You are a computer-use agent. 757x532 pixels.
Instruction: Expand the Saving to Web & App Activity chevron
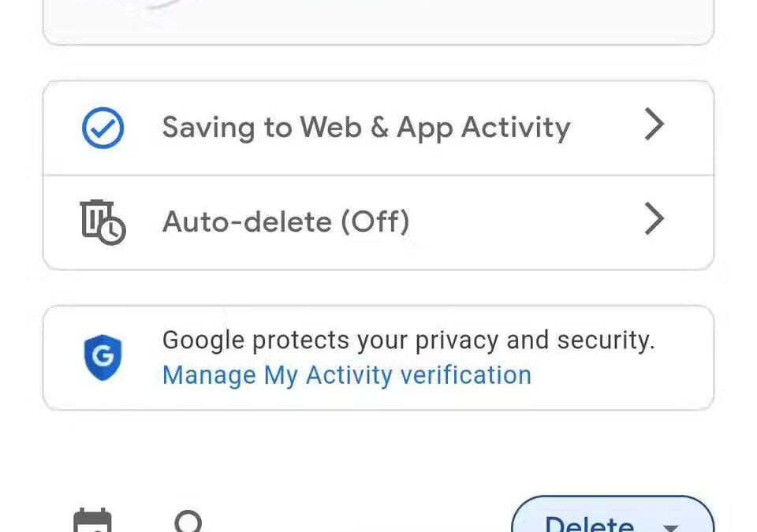[654, 125]
